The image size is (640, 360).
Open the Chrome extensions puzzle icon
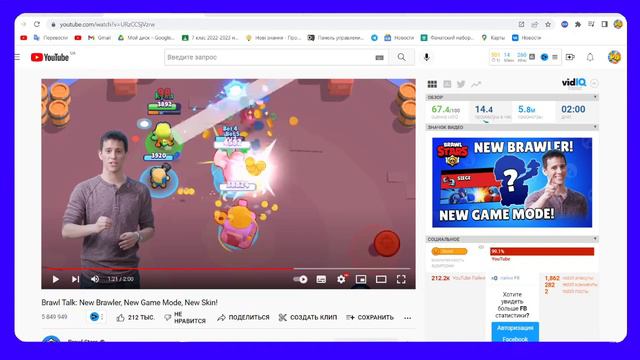578,24
